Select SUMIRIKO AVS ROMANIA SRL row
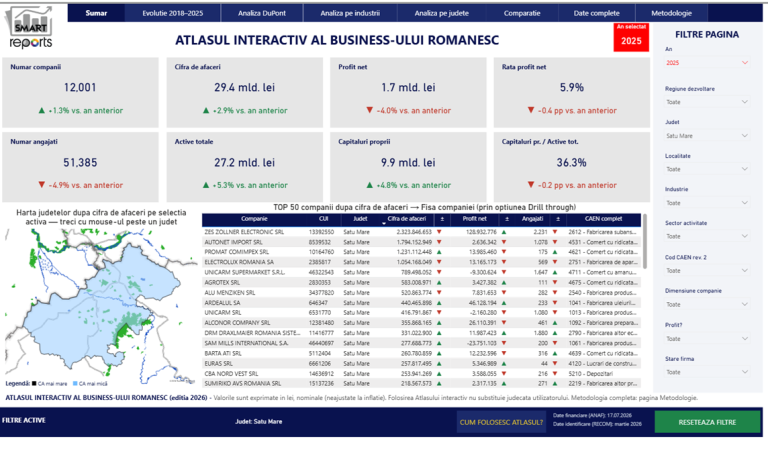 click(421, 384)
